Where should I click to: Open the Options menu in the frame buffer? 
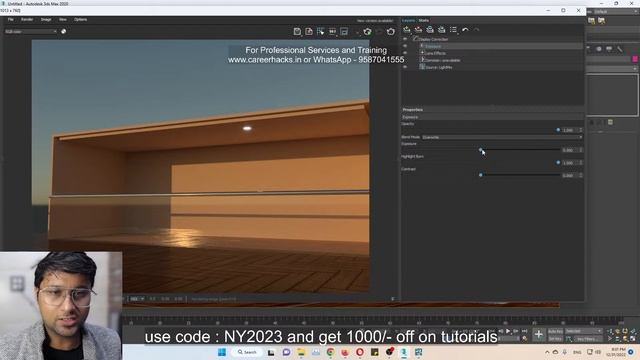coord(80,20)
